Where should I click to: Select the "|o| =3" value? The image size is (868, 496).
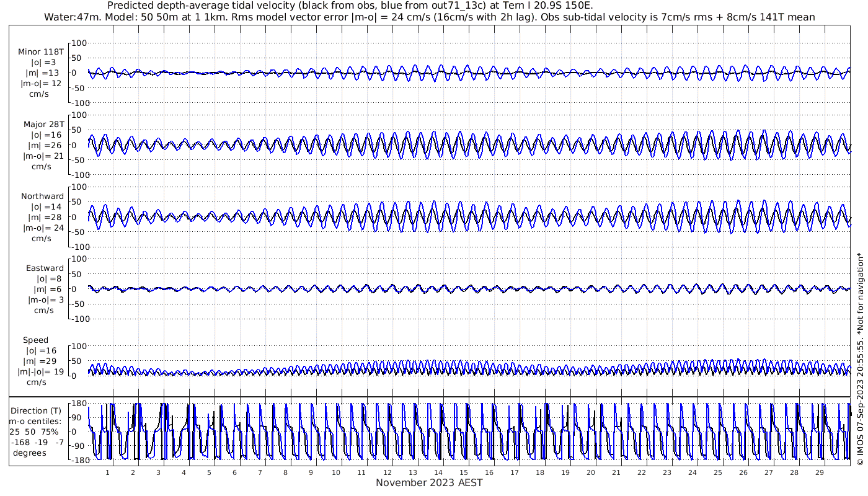click(x=44, y=63)
